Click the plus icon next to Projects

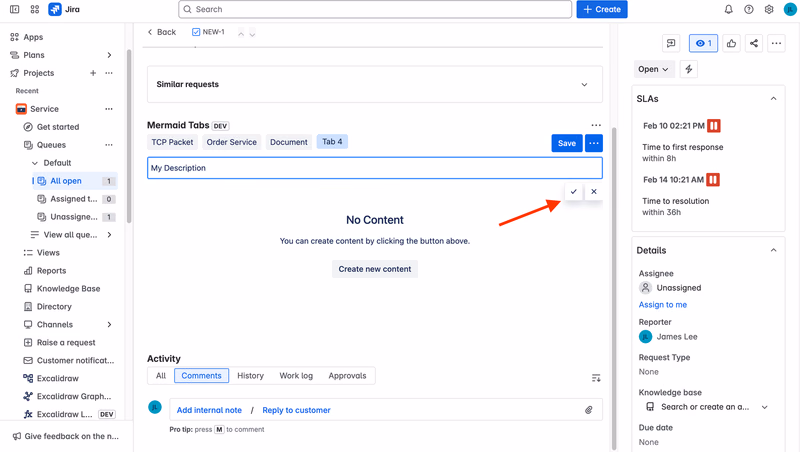93,73
